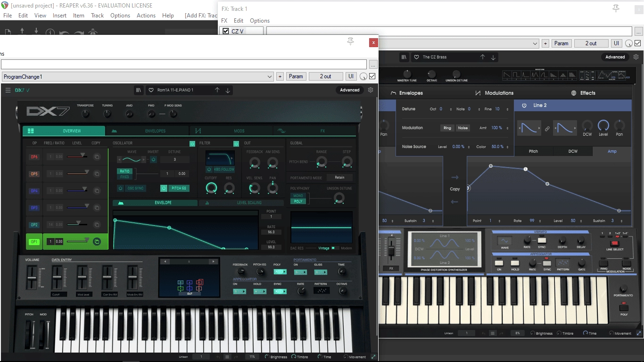Click the 2 out button in CZ V header

591,43
